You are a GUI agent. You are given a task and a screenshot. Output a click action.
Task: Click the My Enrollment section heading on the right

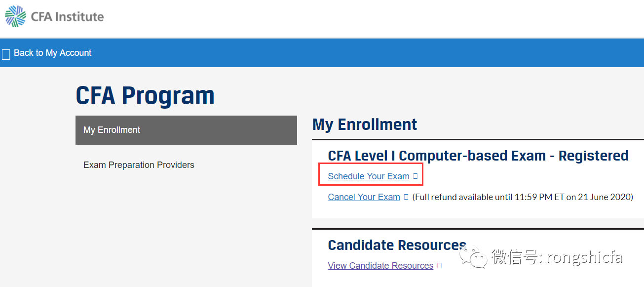[365, 124]
